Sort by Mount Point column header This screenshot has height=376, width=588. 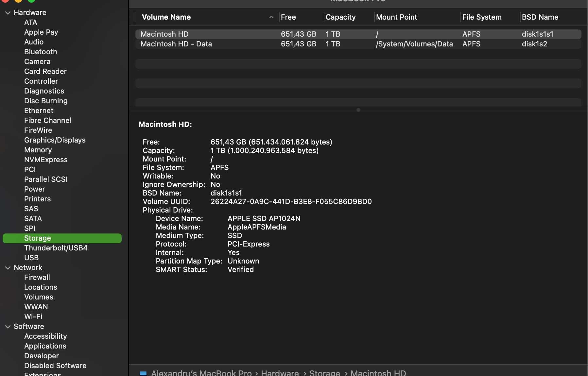[396, 17]
